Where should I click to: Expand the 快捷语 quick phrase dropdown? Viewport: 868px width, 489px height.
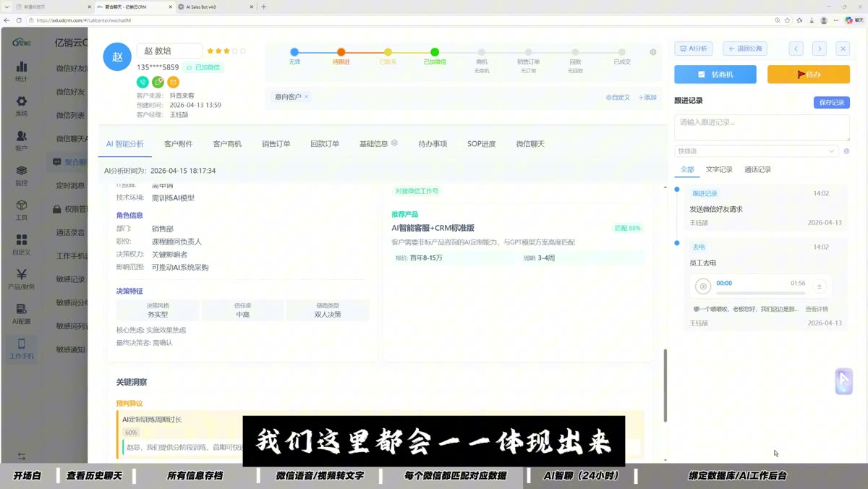[757, 151]
